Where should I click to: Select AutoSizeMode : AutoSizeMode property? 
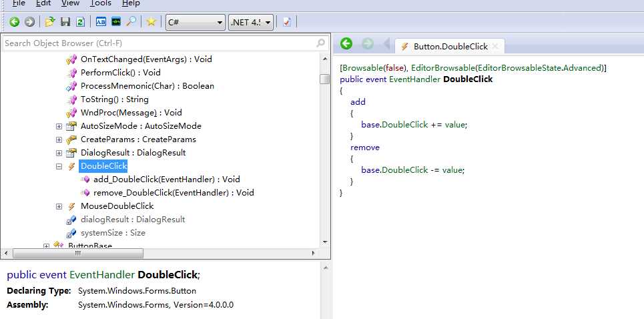point(141,126)
